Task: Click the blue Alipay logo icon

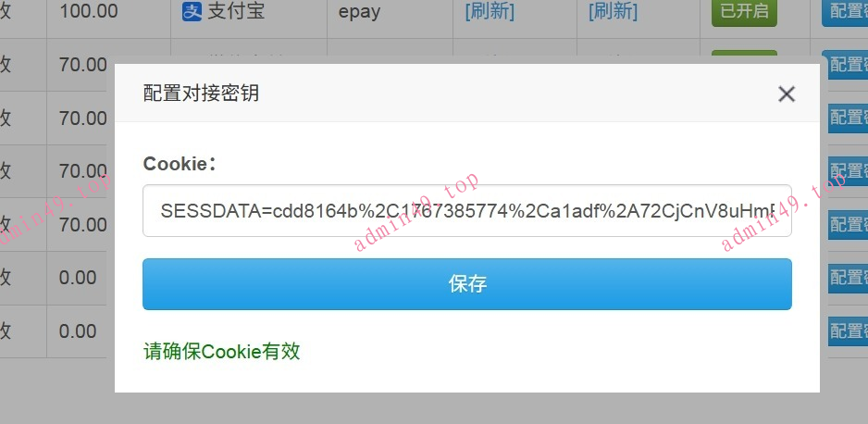Action: [x=192, y=12]
